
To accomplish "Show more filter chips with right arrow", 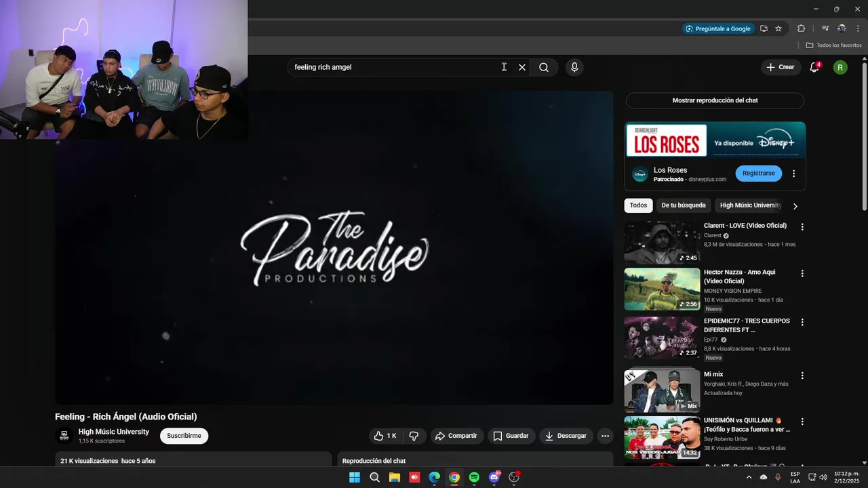I will [795, 206].
